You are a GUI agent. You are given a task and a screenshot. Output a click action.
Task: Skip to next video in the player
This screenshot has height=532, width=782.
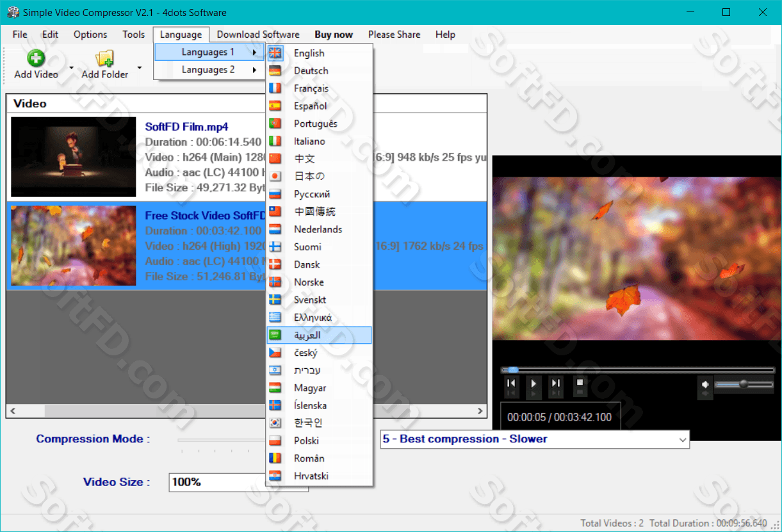557,383
